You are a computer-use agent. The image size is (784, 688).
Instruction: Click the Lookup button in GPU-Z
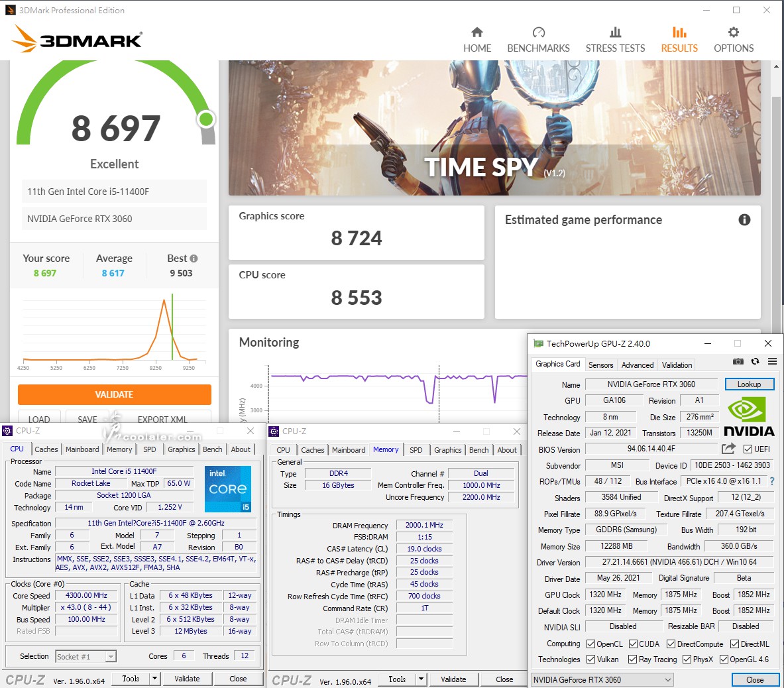tap(749, 384)
